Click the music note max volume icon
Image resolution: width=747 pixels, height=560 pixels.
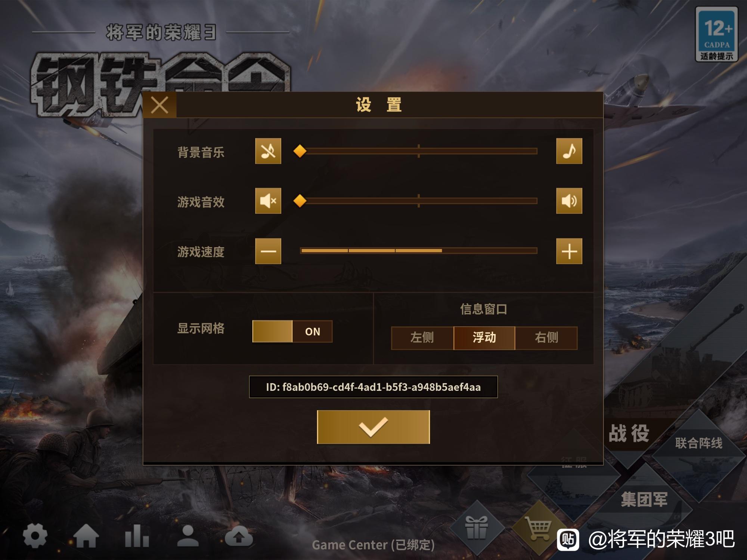pos(569,151)
